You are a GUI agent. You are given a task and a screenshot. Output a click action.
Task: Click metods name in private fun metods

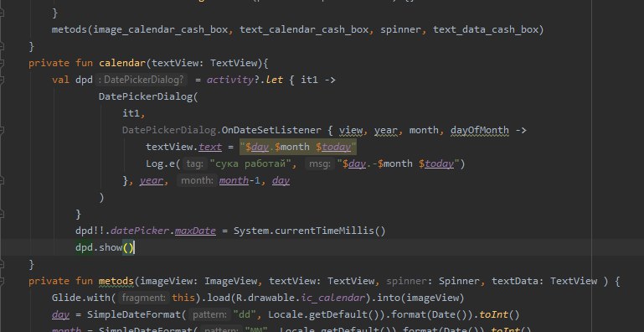pyautogui.click(x=116, y=281)
